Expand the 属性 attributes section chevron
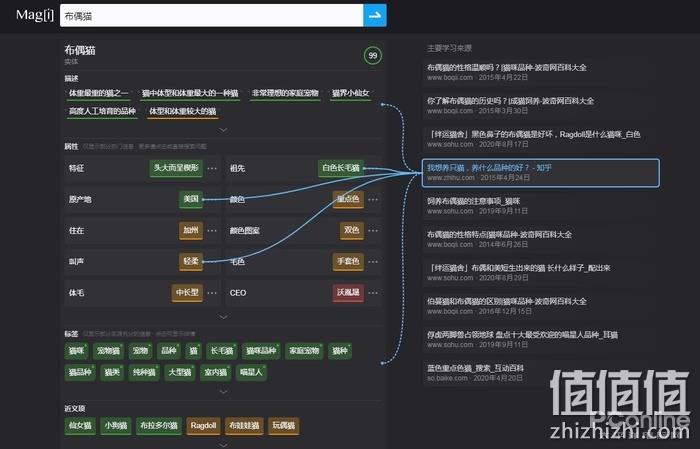700x449 pixels. (x=223, y=317)
